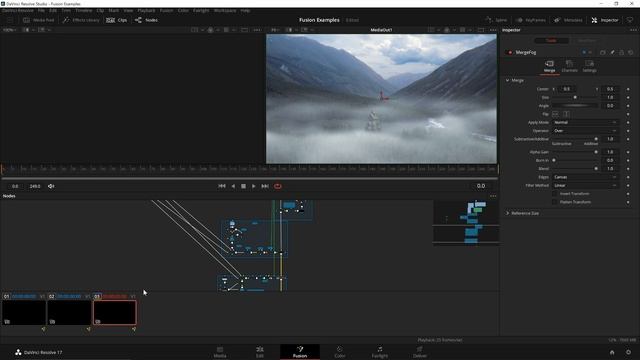
Task: Open the Fusion menu
Action: [x=166, y=10]
